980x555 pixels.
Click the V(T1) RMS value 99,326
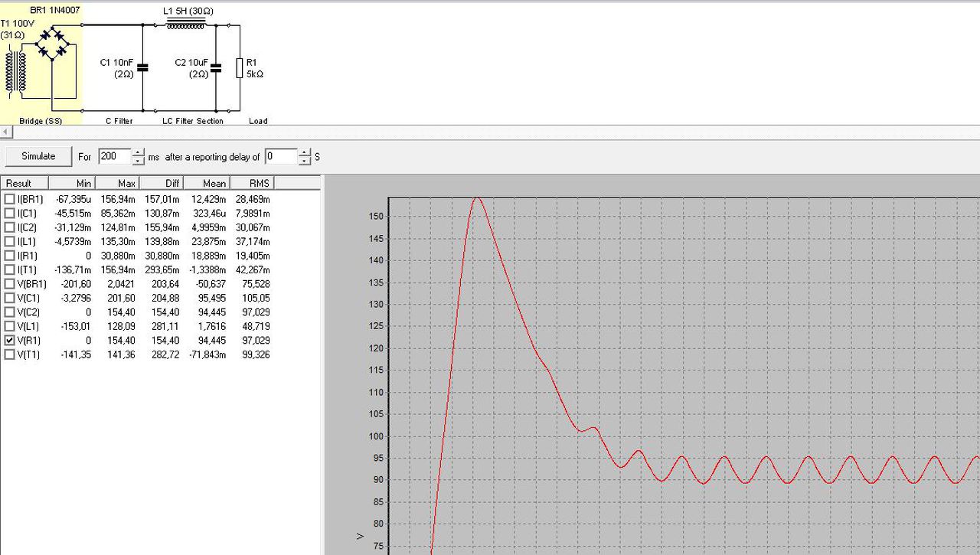tap(256, 354)
